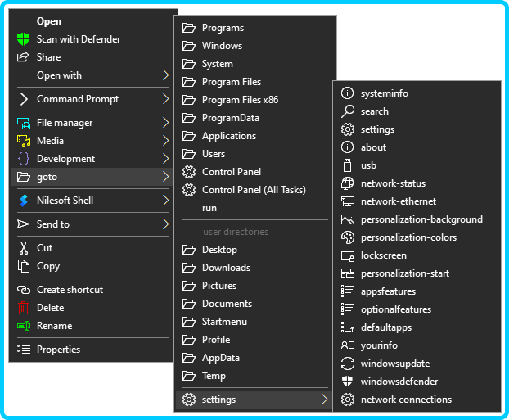
Task: Click the Create shortcut link icon
Action: (x=24, y=290)
